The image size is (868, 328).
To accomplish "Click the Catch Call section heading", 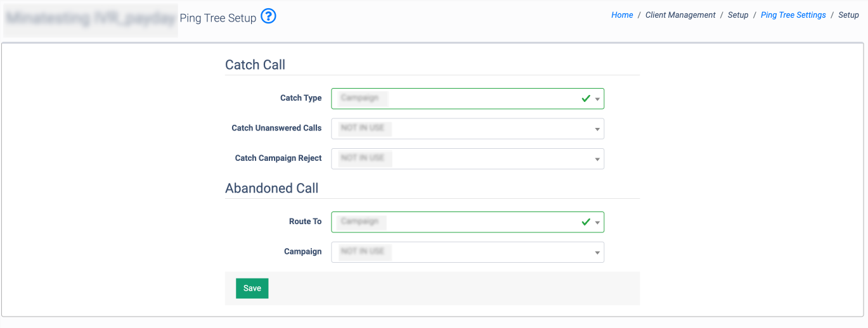I will [x=255, y=65].
